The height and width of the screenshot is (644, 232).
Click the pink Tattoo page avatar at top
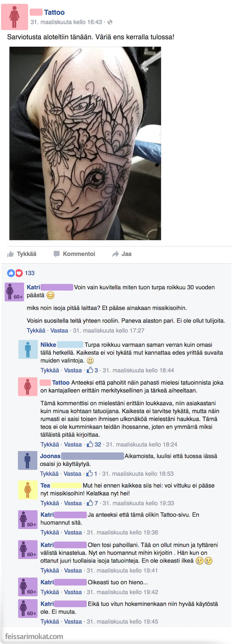(15, 17)
